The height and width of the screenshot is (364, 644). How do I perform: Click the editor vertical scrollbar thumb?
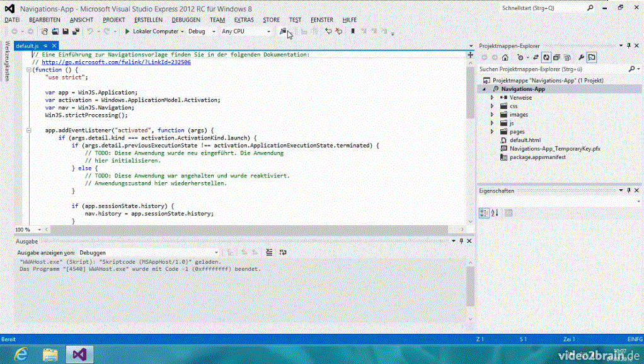point(470,93)
